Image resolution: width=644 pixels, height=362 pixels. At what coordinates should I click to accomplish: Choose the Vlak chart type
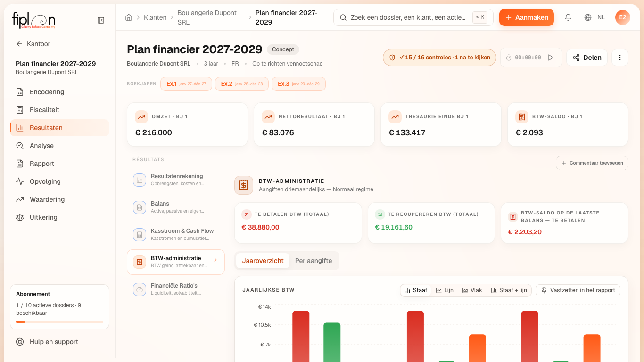tap(472, 290)
